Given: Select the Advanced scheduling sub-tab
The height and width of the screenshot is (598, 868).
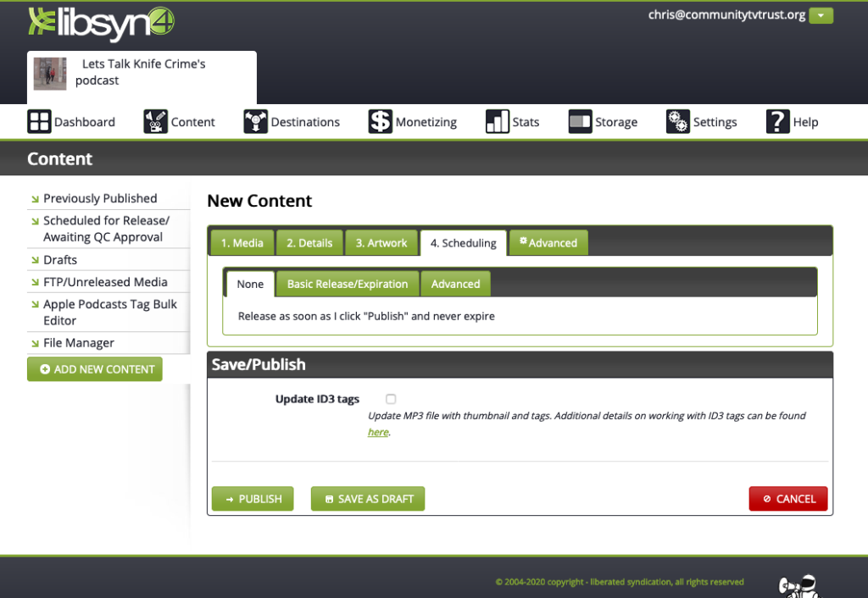Looking at the screenshot, I should [x=455, y=284].
